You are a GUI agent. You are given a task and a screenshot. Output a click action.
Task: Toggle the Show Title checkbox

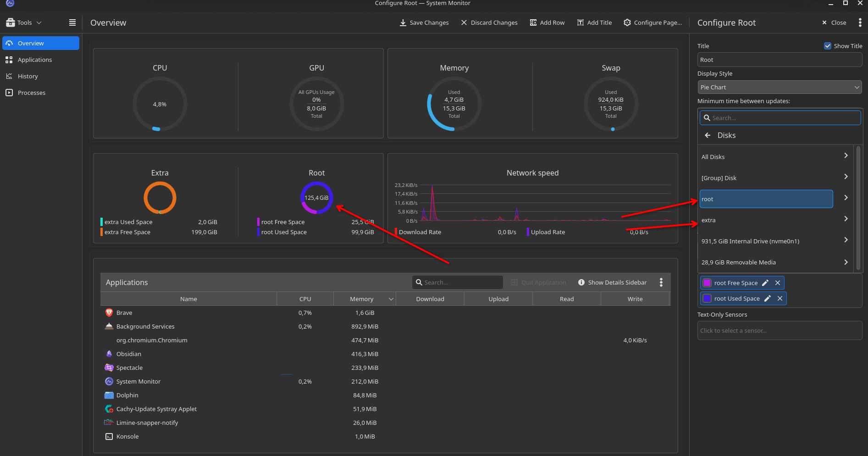pyautogui.click(x=828, y=46)
